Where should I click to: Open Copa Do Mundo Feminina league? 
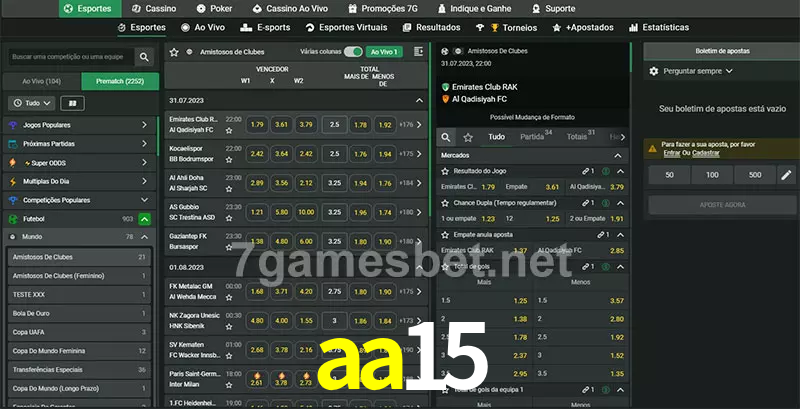[79, 351]
